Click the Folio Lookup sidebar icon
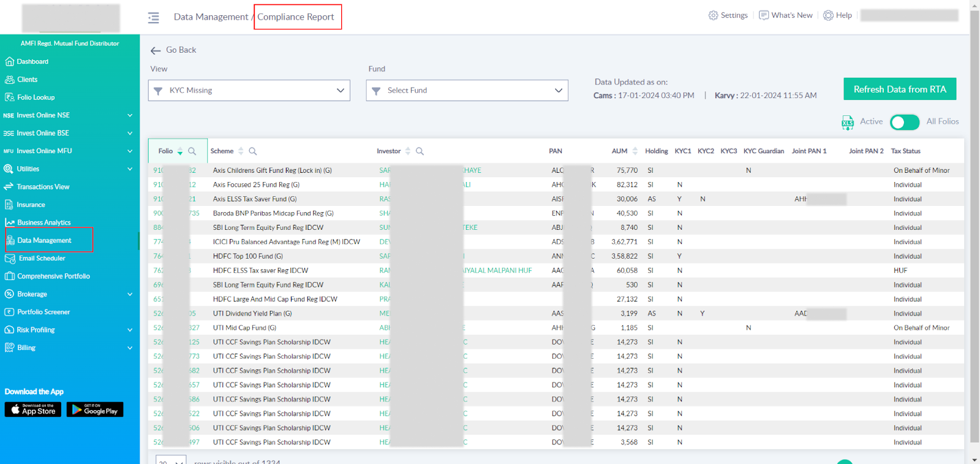980x464 pixels. click(9, 97)
